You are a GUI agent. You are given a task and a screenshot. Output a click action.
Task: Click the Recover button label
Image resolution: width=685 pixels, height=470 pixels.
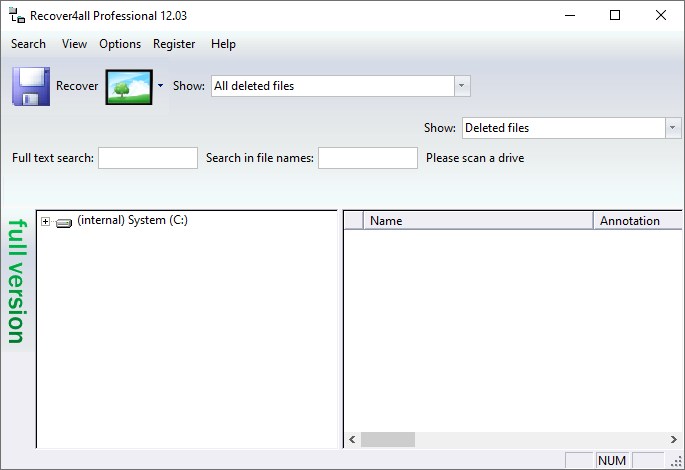tap(77, 86)
